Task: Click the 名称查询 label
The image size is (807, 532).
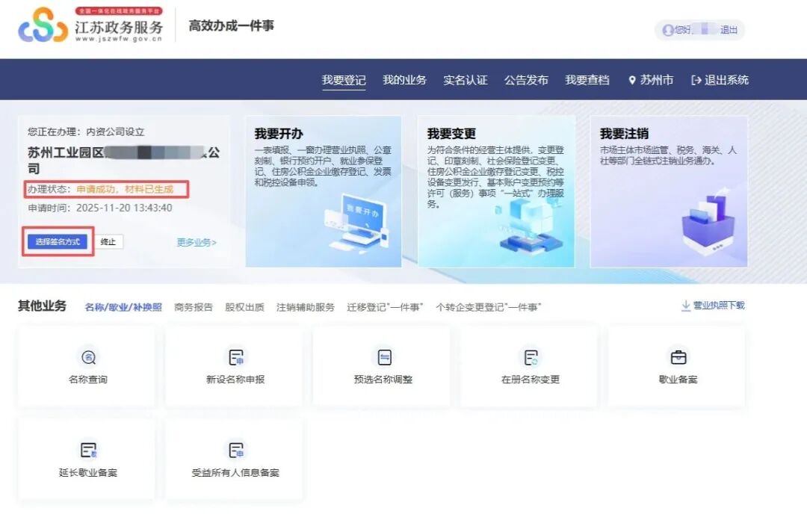Action: pos(88,380)
